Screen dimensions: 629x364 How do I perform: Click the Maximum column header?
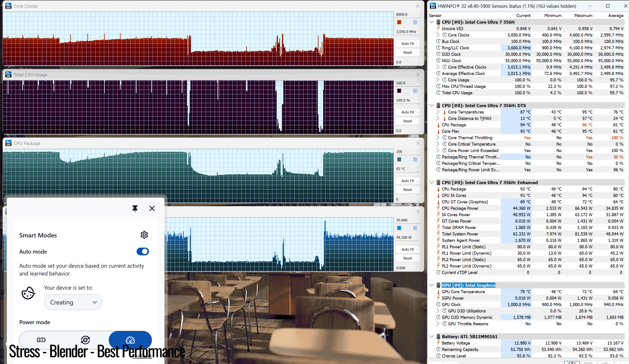click(x=578, y=15)
